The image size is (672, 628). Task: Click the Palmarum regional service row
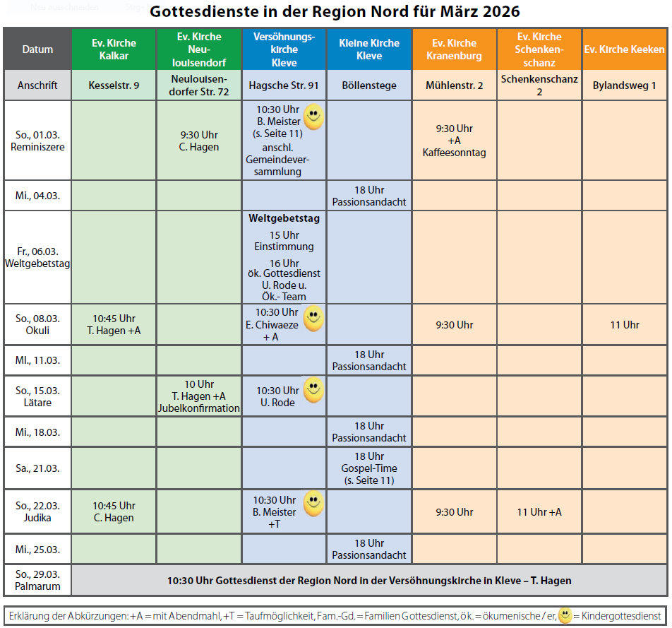[369, 581]
